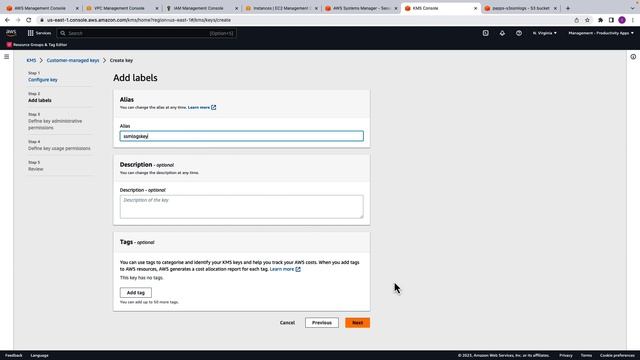Close the AWS Management Console tab
The width and height of the screenshot is (640, 360).
(77, 8)
